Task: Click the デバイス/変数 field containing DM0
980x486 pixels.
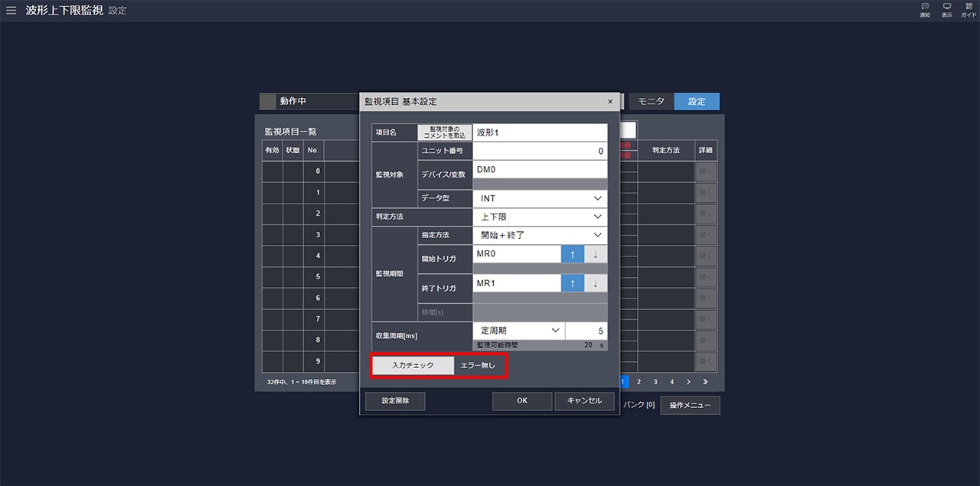Action: (540, 169)
